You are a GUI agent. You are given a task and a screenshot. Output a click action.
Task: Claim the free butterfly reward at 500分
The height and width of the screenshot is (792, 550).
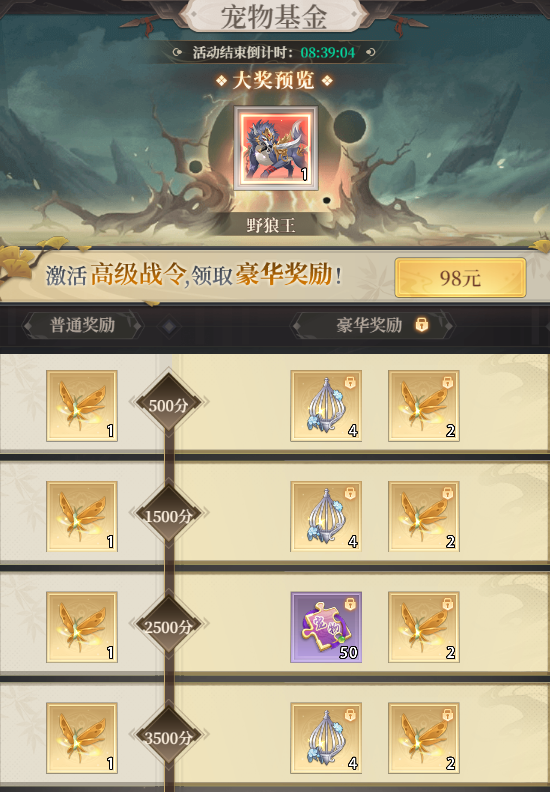coord(82,406)
